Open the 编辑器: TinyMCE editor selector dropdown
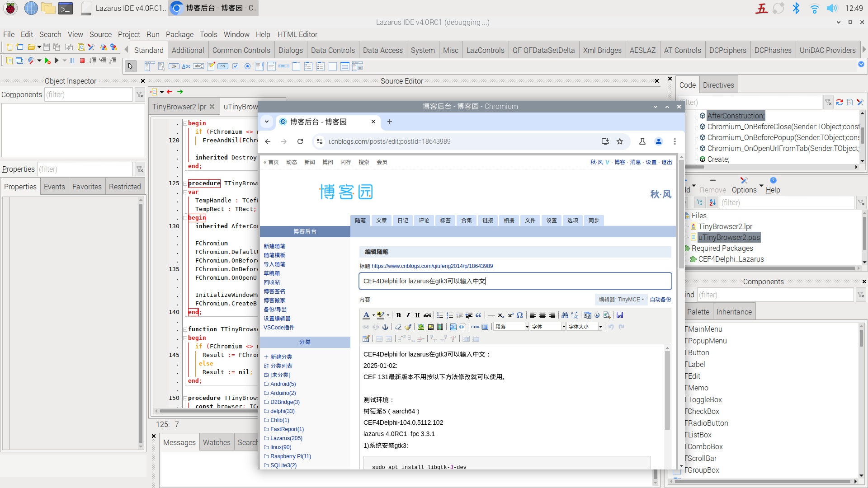 (621, 300)
